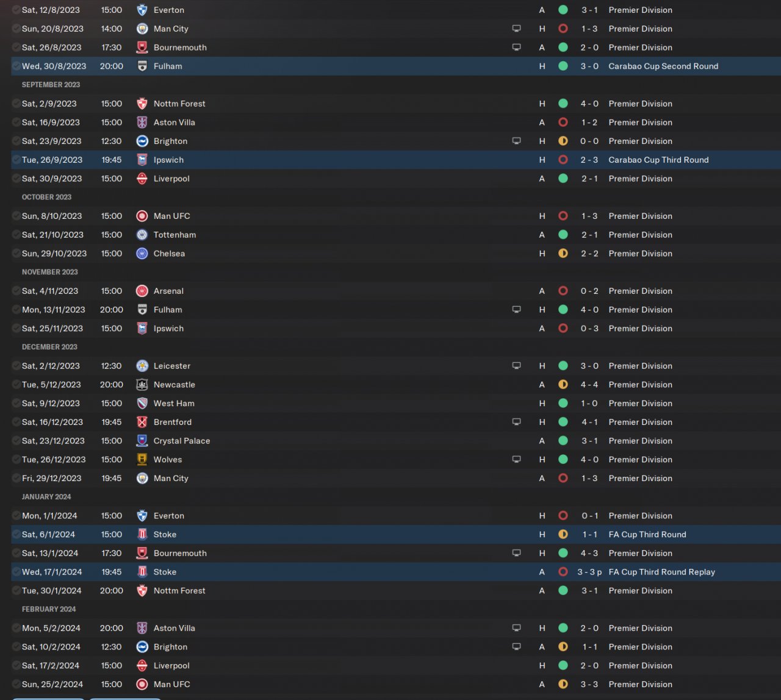Click the Tottenham club badge
The height and width of the screenshot is (700, 781).
[x=142, y=235]
